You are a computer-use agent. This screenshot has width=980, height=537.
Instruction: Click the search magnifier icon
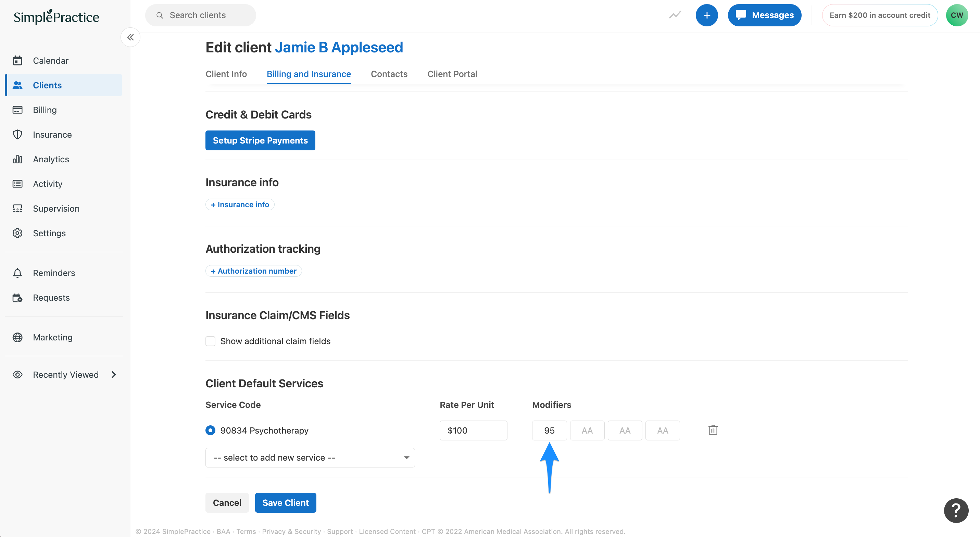pyautogui.click(x=160, y=15)
